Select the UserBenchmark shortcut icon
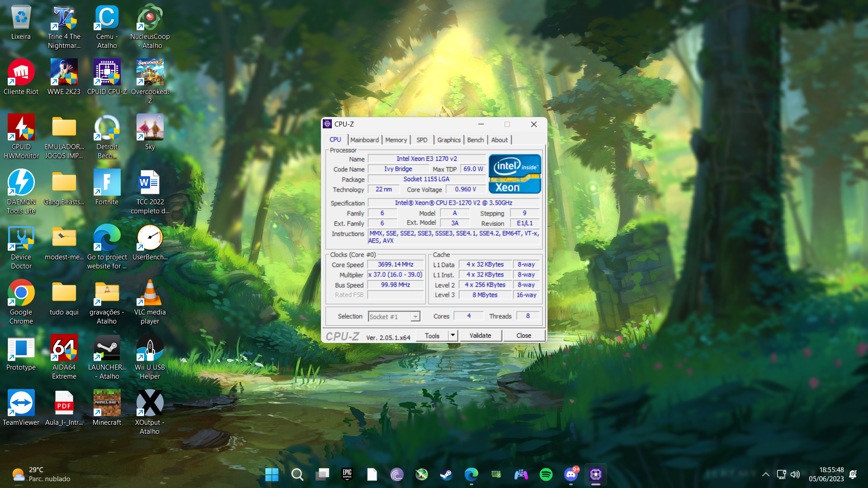 (150, 243)
